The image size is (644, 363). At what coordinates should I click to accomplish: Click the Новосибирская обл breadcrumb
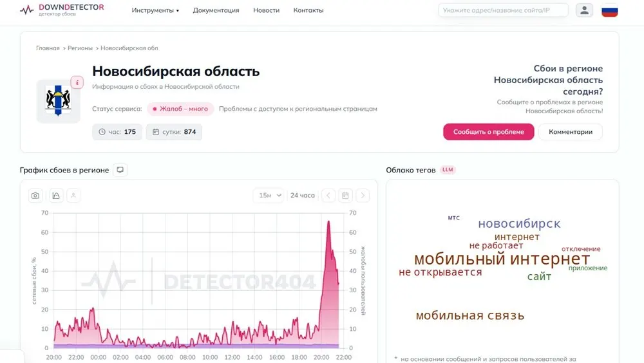point(129,48)
